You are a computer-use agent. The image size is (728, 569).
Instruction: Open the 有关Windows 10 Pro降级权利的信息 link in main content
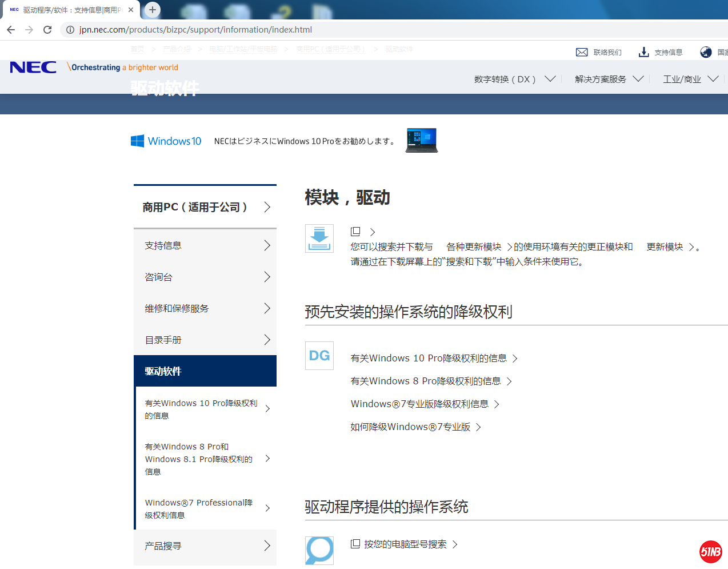429,359
